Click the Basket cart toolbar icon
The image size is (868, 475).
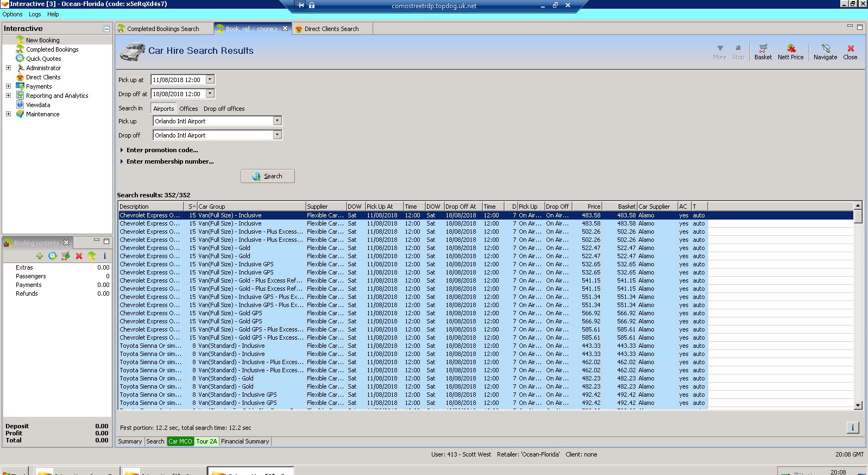pyautogui.click(x=763, y=49)
